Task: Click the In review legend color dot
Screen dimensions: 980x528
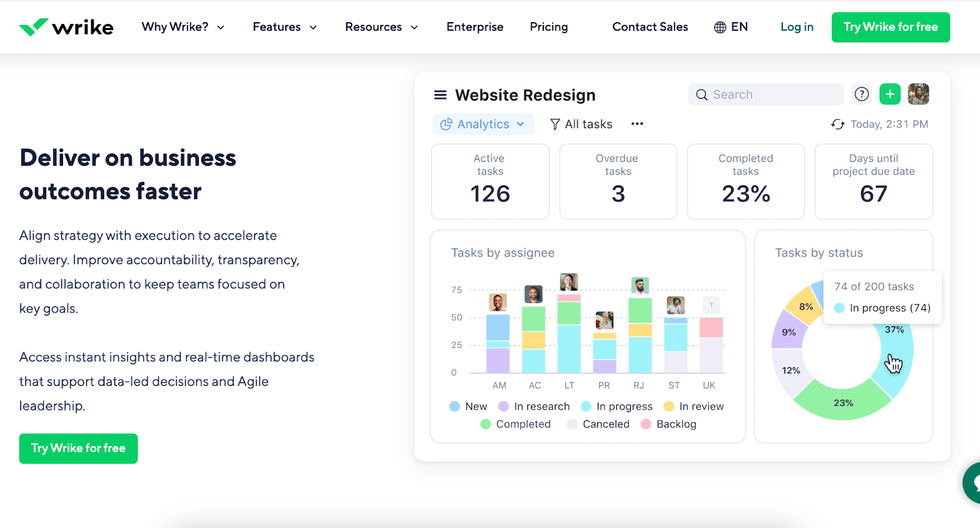Action: coord(669,407)
